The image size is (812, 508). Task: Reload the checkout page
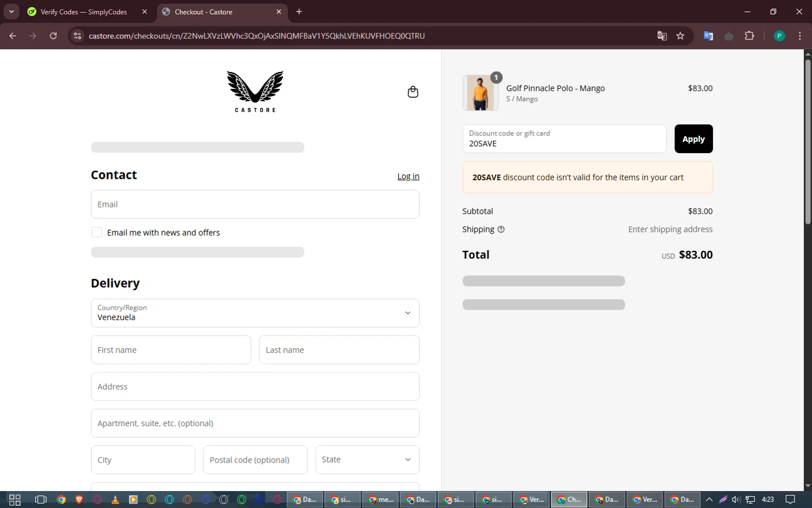[x=53, y=36]
